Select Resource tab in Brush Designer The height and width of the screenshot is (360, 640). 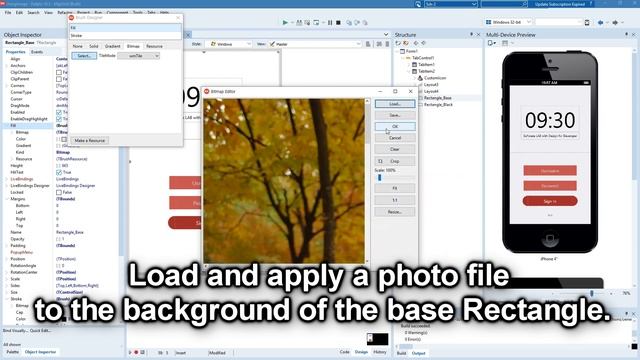click(x=154, y=46)
